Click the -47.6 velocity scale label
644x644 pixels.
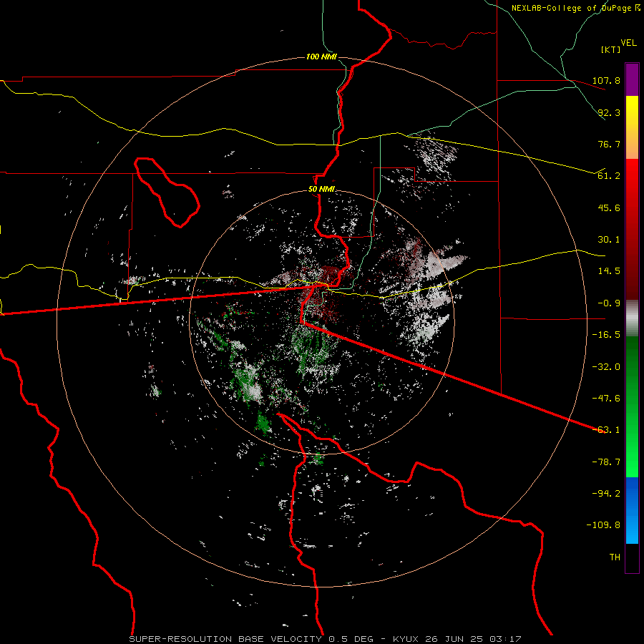(x=606, y=399)
